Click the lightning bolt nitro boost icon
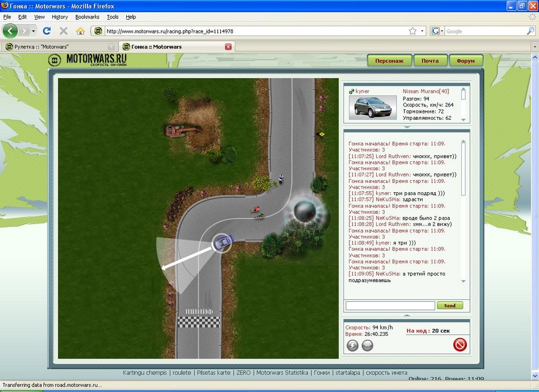Image resolution: width=539 pixels, height=392 pixels. (352, 346)
